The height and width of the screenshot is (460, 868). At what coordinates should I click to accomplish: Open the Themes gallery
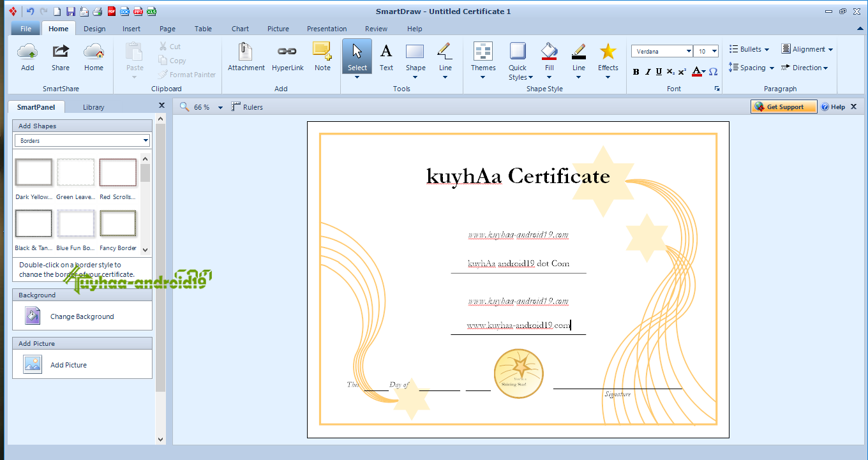(x=483, y=60)
